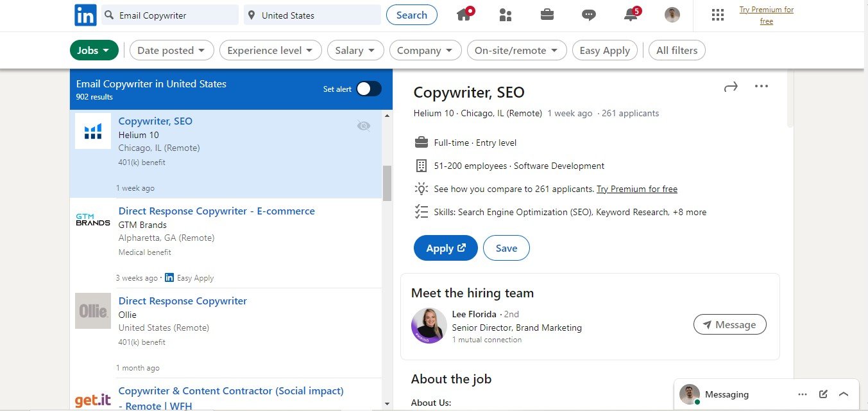
Task: Enable the Easy Apply filter
Action: point(605,50)
